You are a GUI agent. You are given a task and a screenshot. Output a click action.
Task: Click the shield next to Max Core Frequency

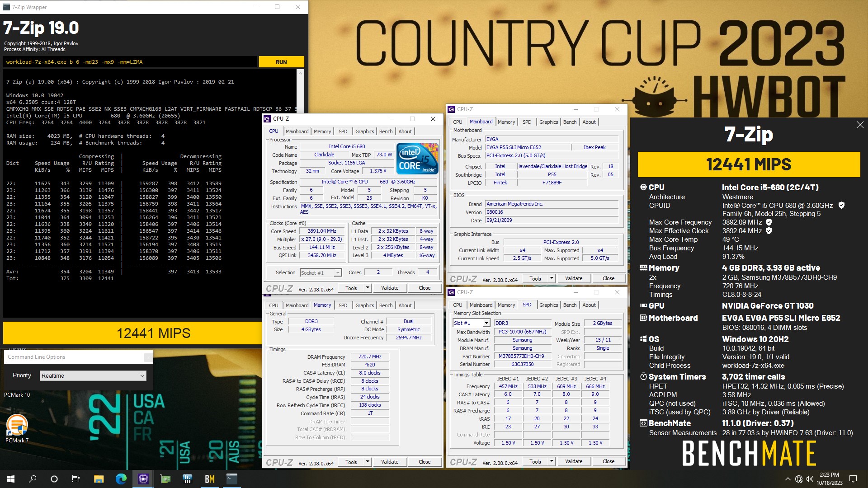[769, 222]
